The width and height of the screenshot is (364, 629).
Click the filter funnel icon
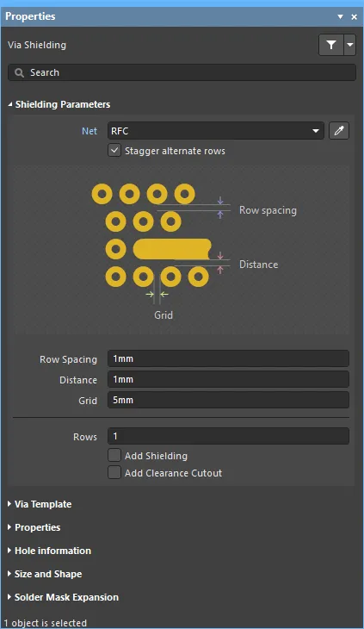(331, 45)
